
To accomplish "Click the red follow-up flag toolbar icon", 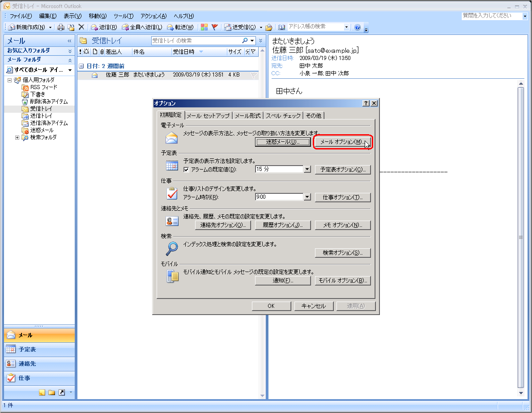I will coord(214,27).
